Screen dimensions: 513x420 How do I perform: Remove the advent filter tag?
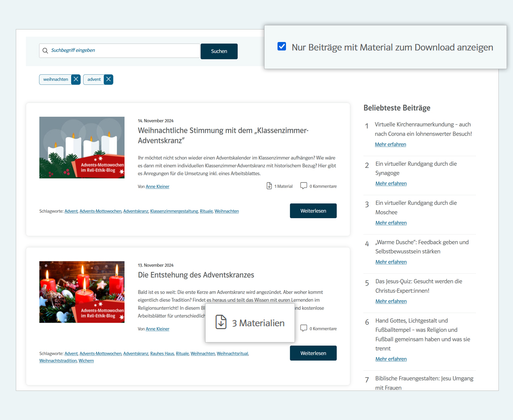[x=108, y=80]
